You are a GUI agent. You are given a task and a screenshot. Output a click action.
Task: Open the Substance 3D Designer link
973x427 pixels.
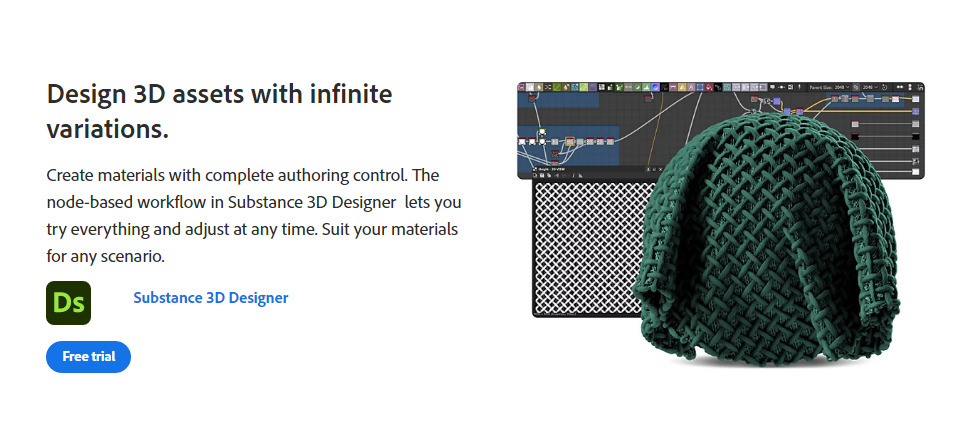(x=210, y=298)
